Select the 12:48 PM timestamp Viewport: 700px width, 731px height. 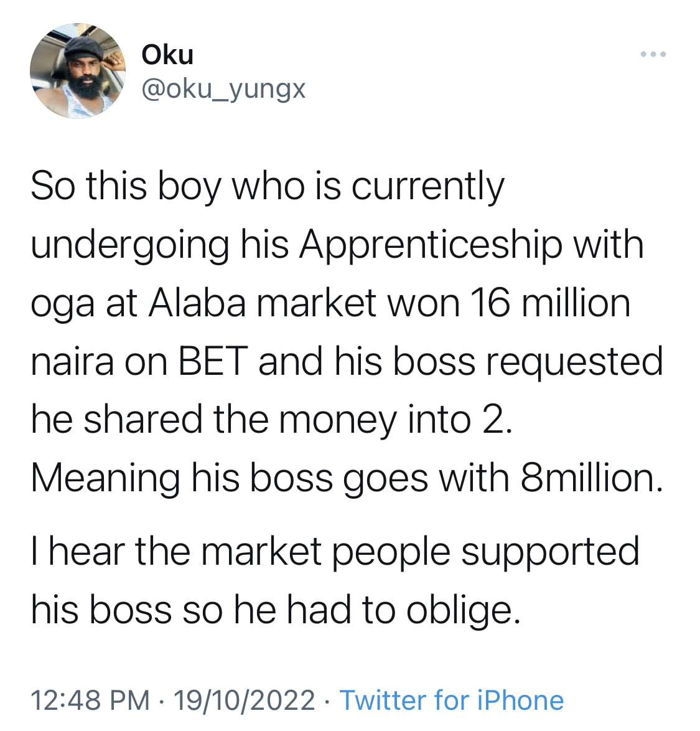coord(90,700)
